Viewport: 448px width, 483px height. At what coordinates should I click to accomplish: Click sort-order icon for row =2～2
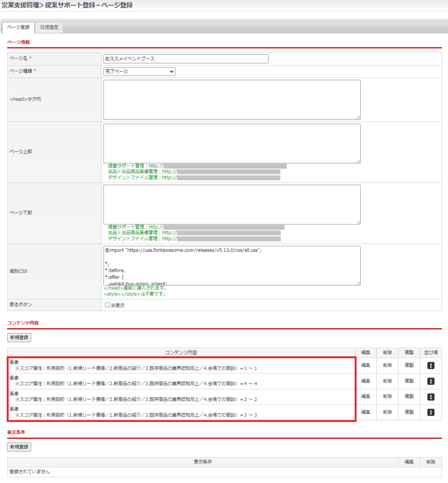pyautogui.click(x=431, y=397)
